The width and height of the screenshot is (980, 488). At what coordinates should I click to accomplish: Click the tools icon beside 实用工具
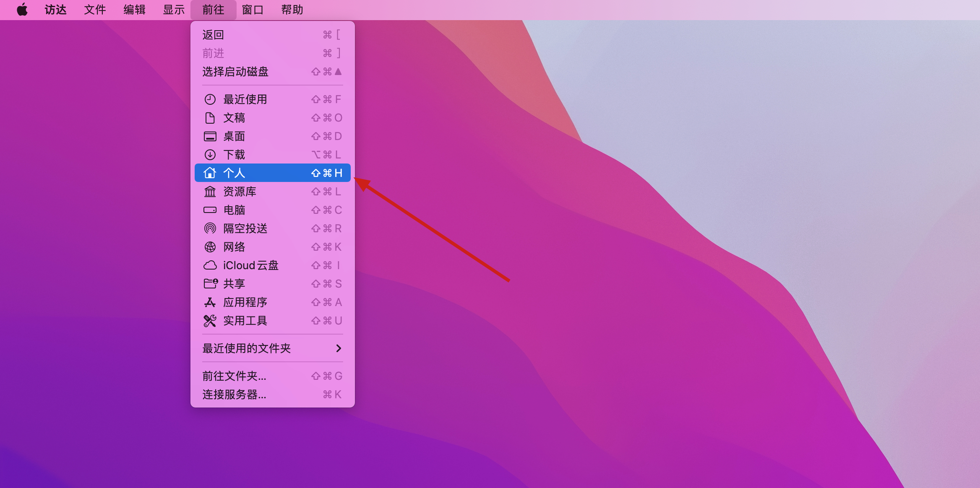[210, 321]
